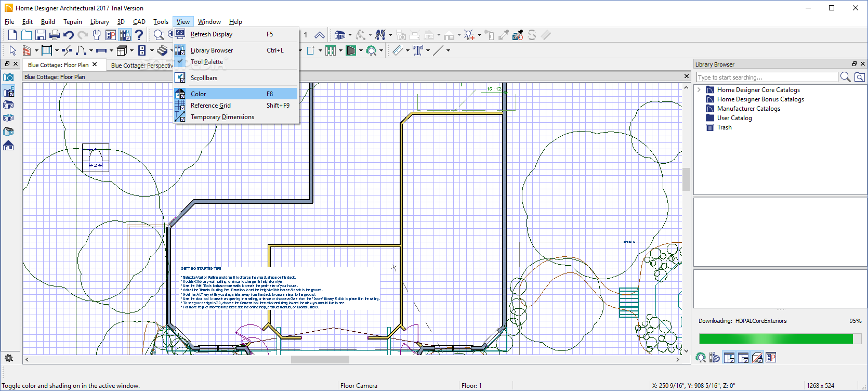Image resolution: width=868 pixels, height=391 pixels.
Task: Select the Cabinet tools icon
Action: [122, 50]
